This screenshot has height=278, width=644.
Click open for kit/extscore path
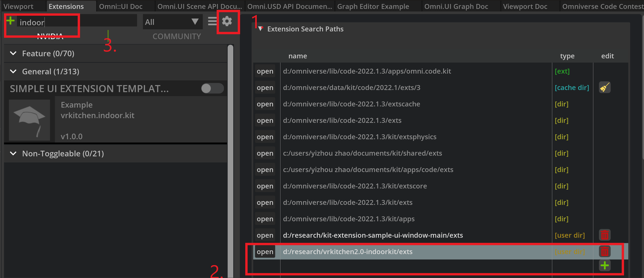(x=265, y=186)
